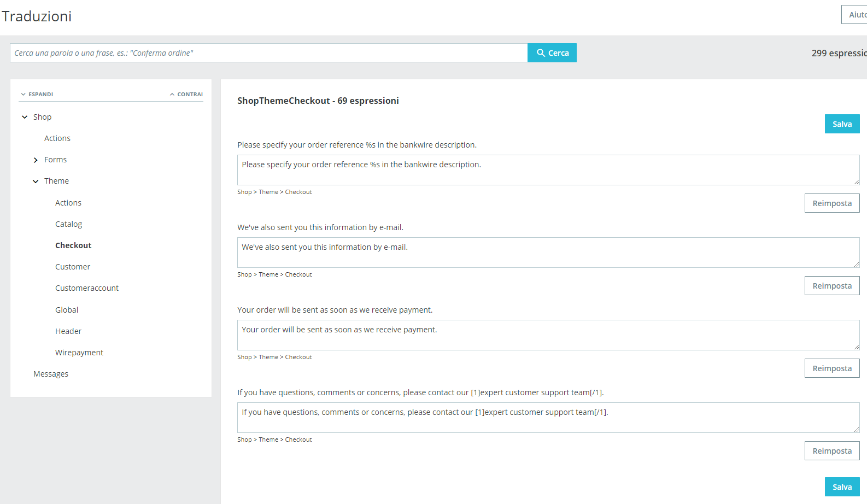Image resolution: width=867 pixels, height=504 pixels.
Task: Reset the customer support team translation
Action: (x=832, y=451)
